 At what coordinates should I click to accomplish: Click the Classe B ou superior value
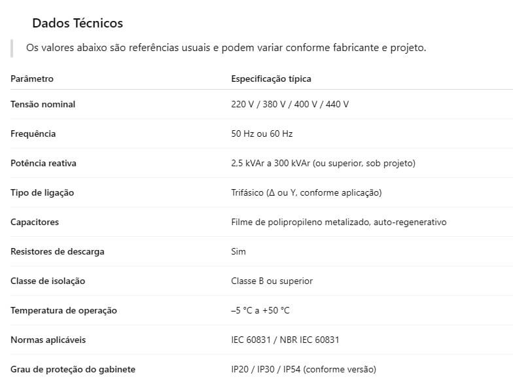click(272, 281)
